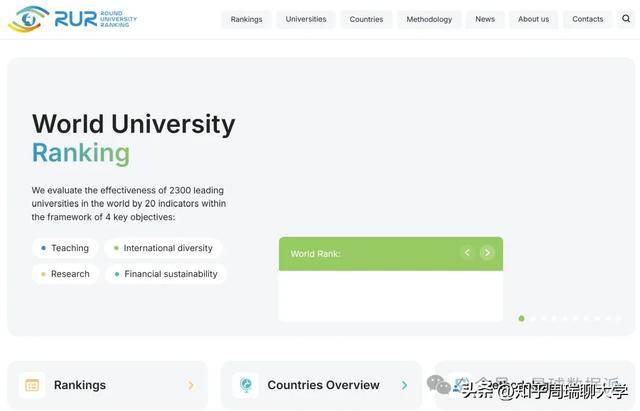The height and width of the screenshot is (411, 640).
Task: Go to previous World Rank slide
Action: point(467,253)
